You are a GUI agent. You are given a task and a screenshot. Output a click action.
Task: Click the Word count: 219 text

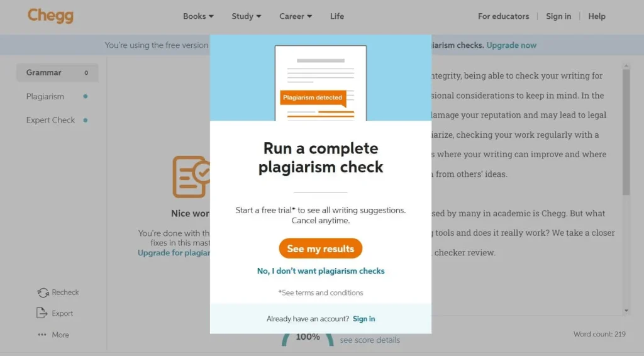[599, 334]
